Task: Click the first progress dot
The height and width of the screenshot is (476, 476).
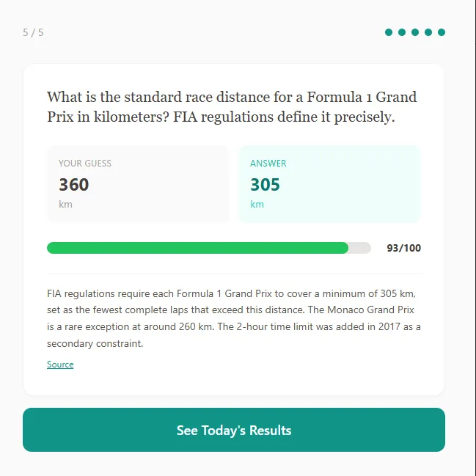Action: 389,32
